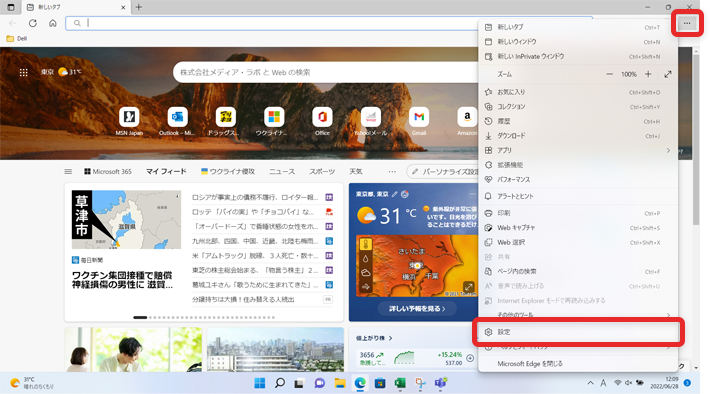This screenshot has width=710, height=394.
Task: Go to the home page icon
Action: (x=53, y=23)
